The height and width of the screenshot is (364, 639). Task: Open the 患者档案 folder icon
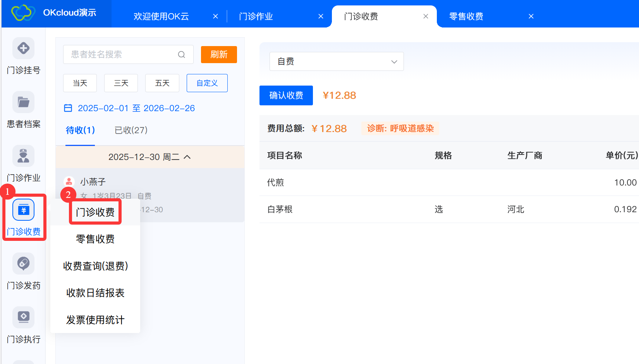[23, 102]
